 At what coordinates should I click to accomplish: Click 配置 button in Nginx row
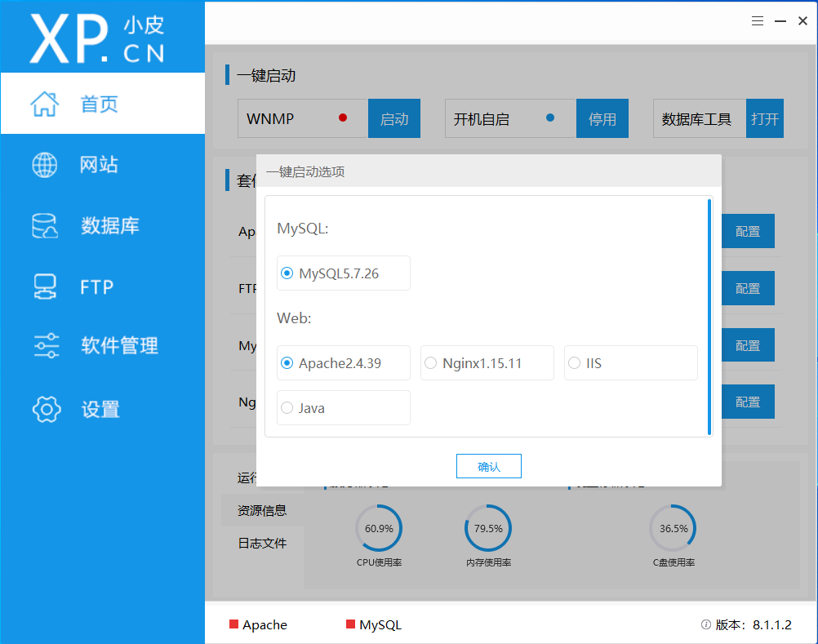point(748,402)
